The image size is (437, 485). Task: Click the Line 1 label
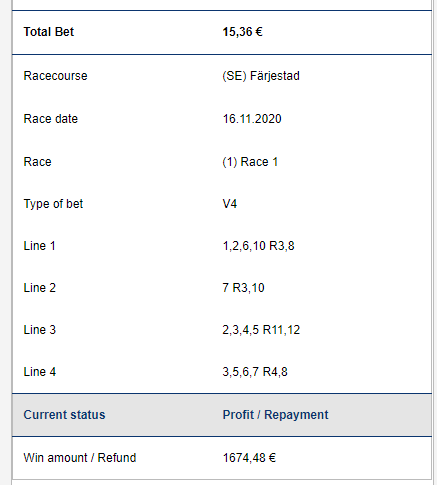pos(39,246)
